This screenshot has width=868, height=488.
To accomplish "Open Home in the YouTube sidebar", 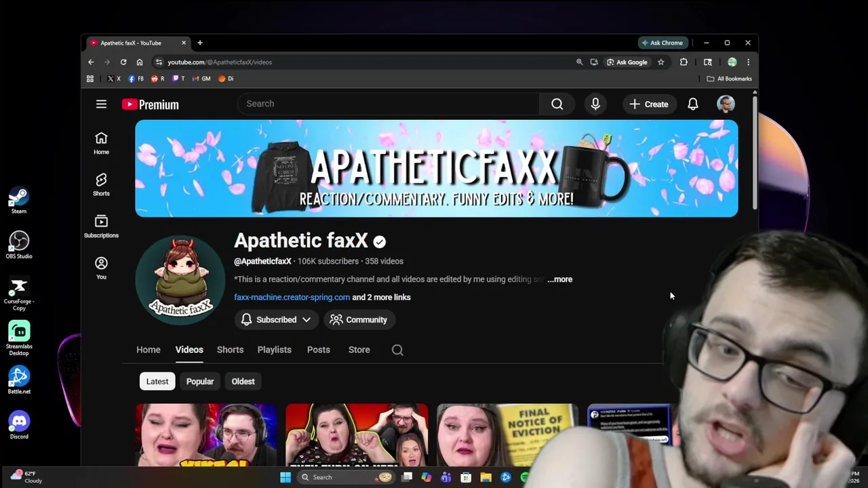I will click(101, 143).
